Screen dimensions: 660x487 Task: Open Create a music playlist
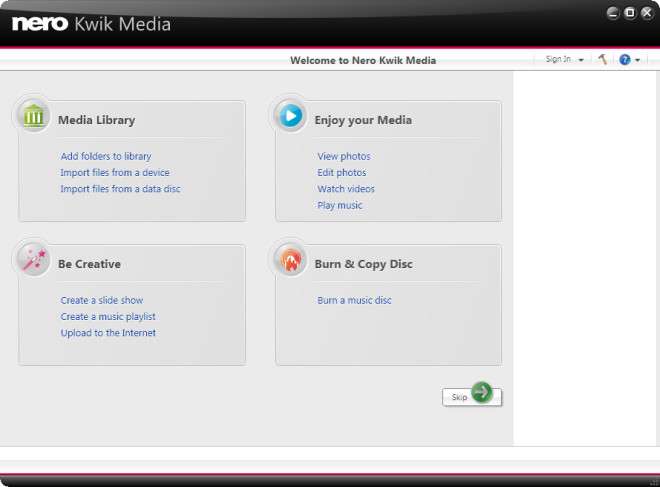click(x=108, y=317)
